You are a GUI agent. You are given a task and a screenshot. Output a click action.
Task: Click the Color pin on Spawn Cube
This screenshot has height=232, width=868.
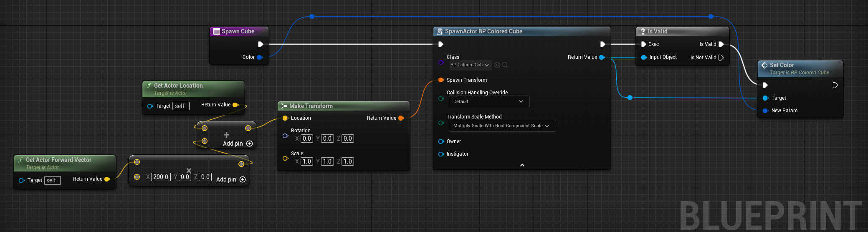pos(260,57)
